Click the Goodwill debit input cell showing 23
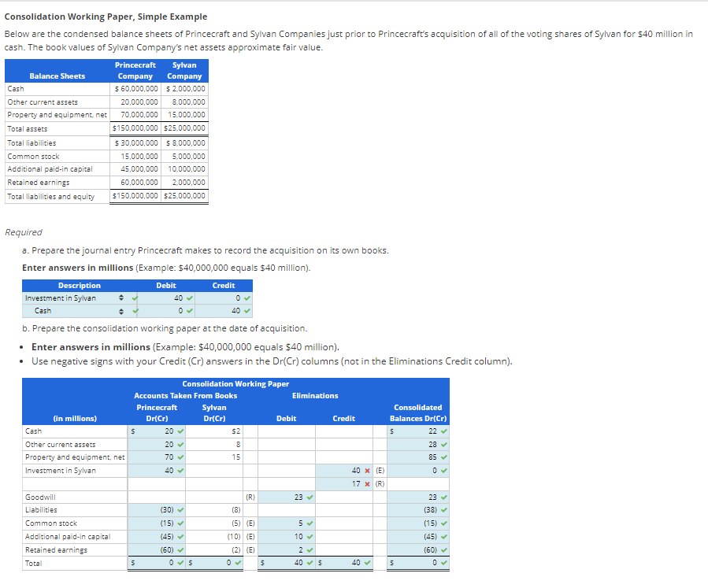The width and height of the screenshot is (708, 588). (x=298, y=497)
